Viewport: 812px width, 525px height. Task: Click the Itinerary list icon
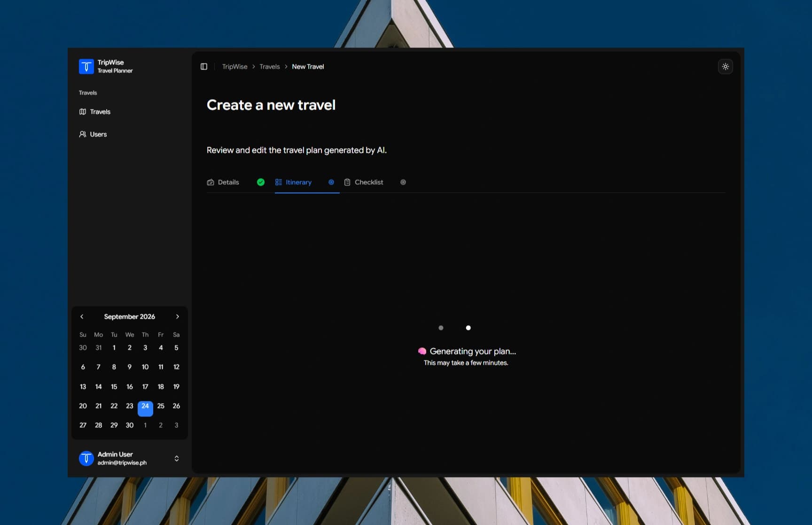click(x=279, y=182)
